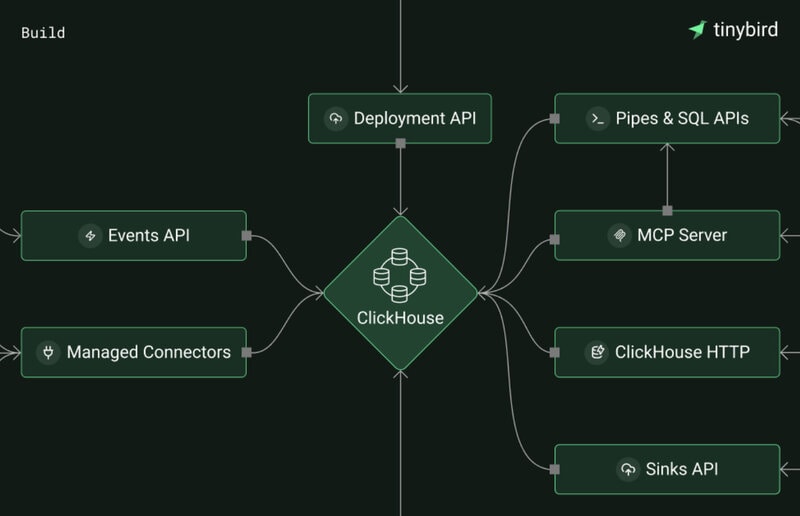The image size is (800, 516).
Task: Click the Pipes & SQL APIs left connector handle
Action: (555, 119)
